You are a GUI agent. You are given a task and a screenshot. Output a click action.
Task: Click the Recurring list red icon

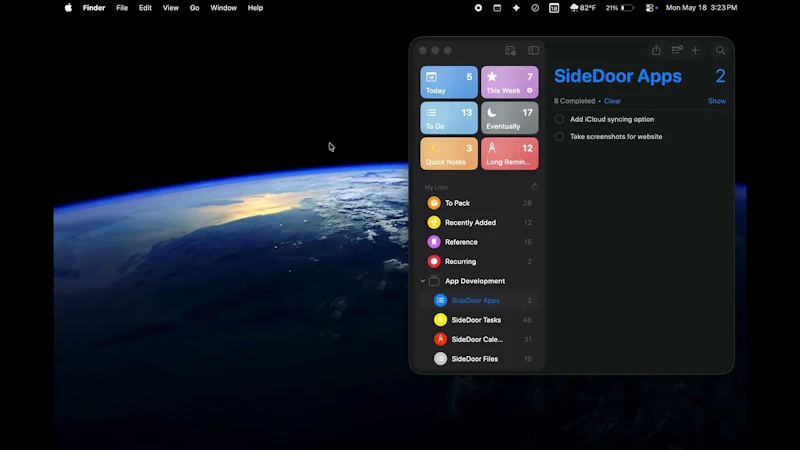click(434, 261)
